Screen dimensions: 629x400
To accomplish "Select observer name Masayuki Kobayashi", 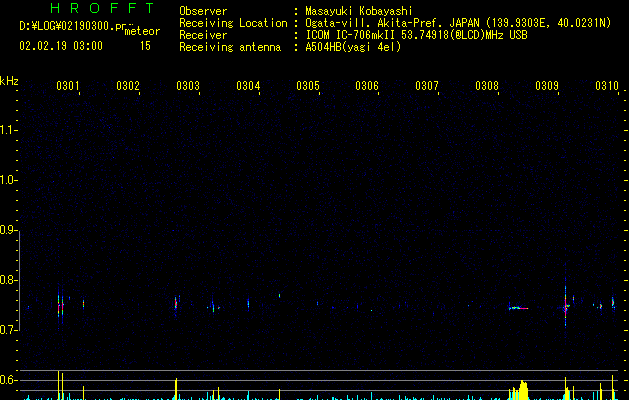I will tap(358, 11).
